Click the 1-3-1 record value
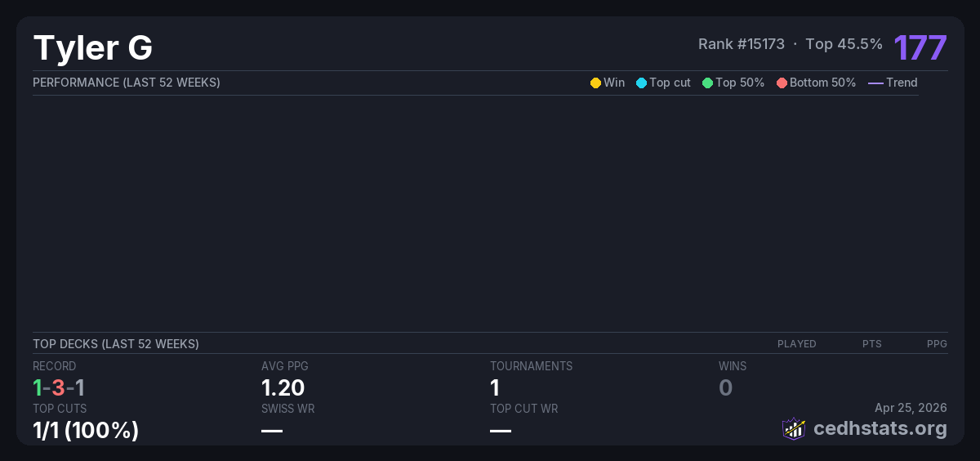The image size is (980, 461). coord(59,387)
